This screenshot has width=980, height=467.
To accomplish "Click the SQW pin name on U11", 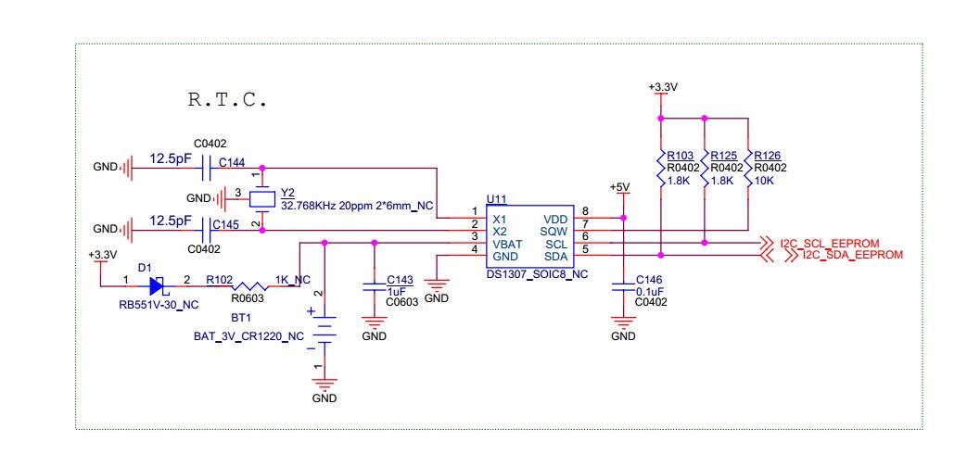I will click(x=555, y=231).
